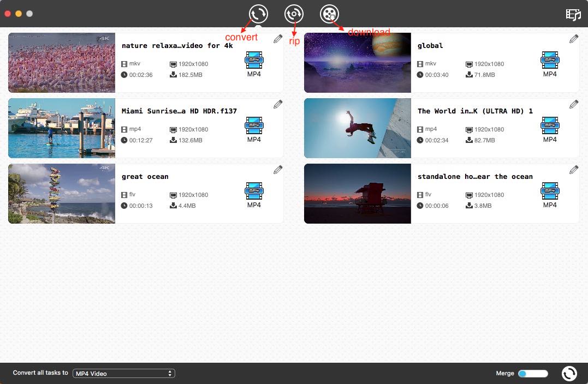Open the Convert tab icon
Screen dimensions: 588x384
point(258,14)
